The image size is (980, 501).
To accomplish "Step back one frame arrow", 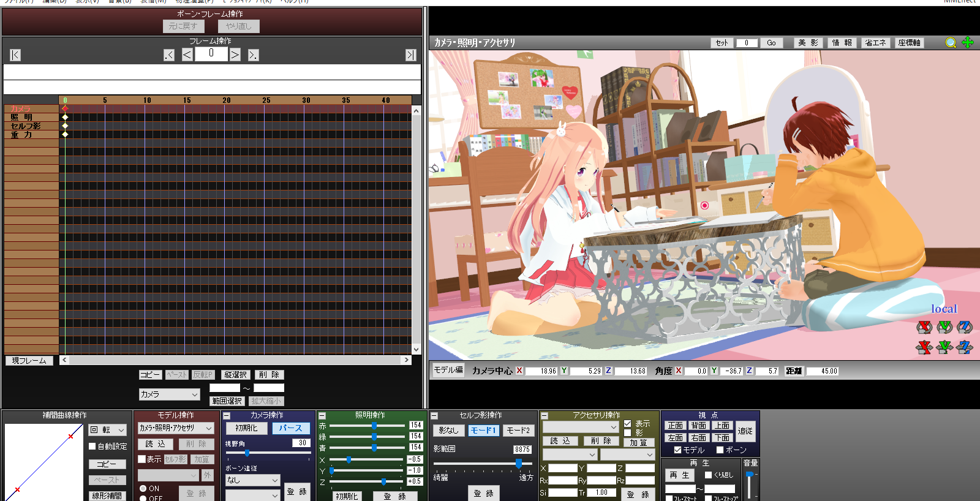I will coord(187,55).
